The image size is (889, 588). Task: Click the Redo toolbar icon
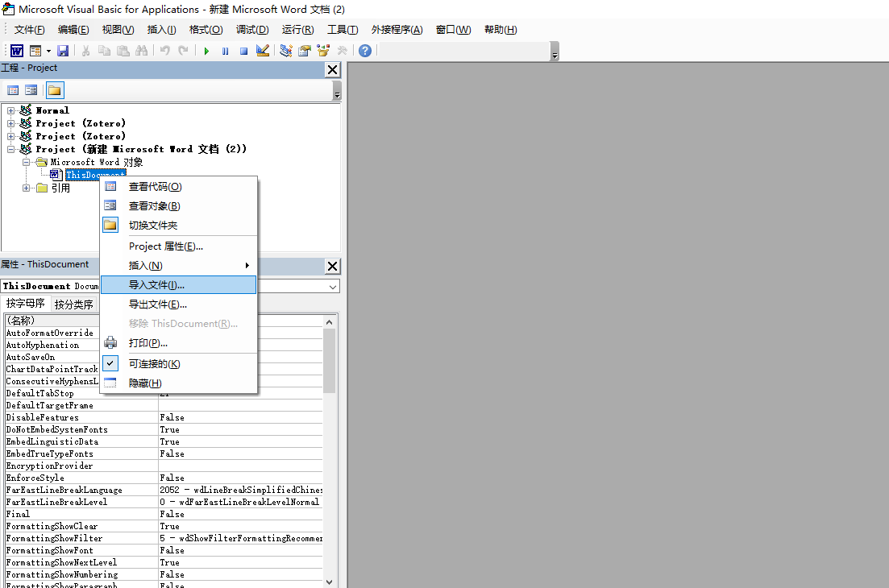183,51
